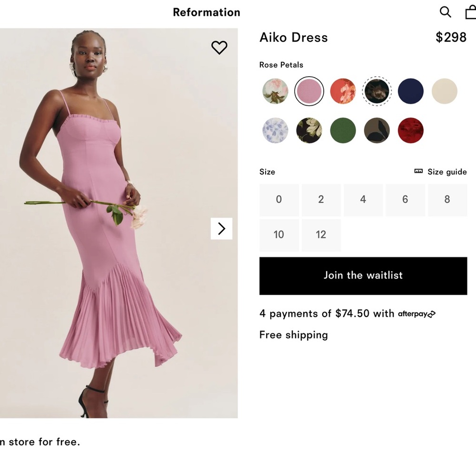Open the search icon

click(445, 12)
